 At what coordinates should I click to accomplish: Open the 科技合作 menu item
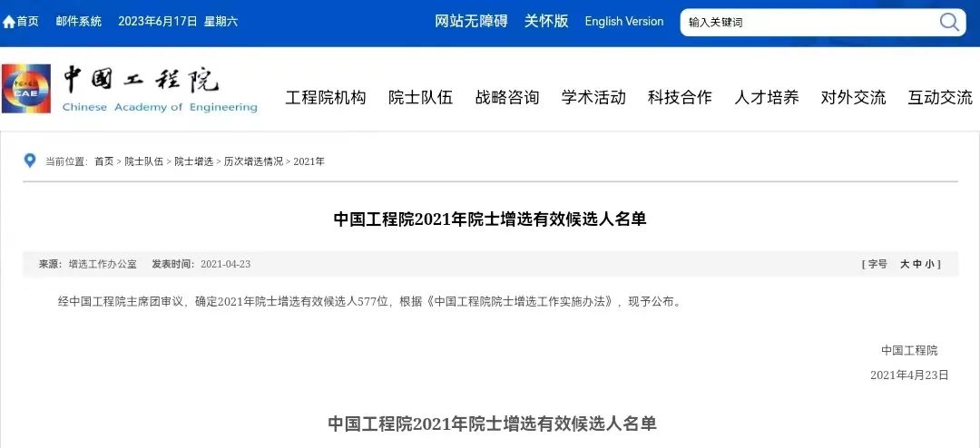point(680,97)
